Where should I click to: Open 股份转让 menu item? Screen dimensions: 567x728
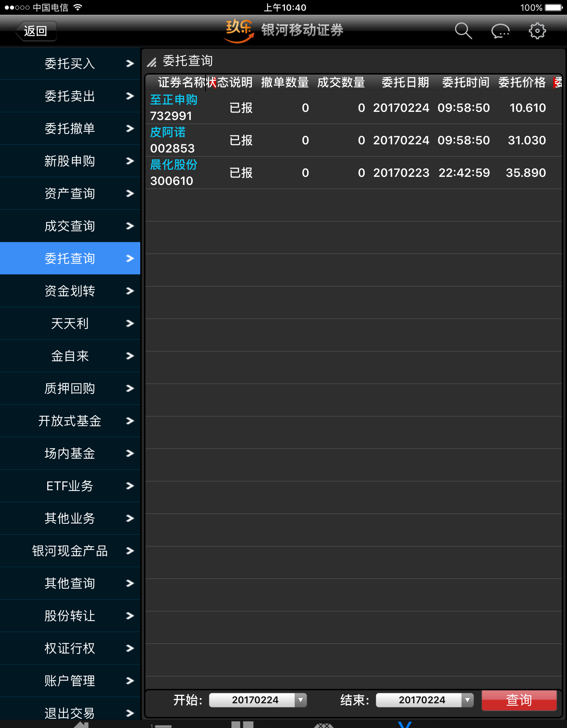(70, 616)
